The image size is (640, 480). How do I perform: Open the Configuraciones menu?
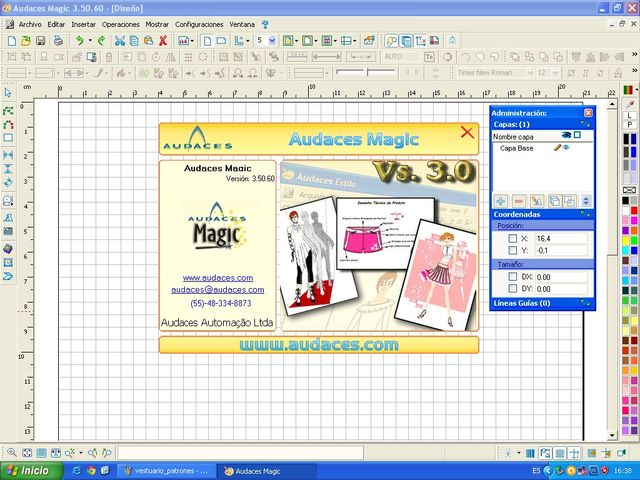click(199, 24)
